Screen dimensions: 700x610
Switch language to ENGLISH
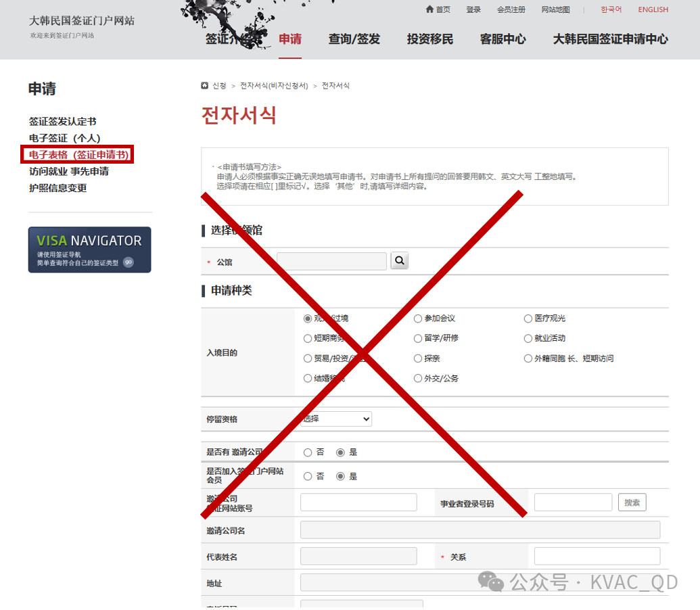pyautogui.click(x=653, y=9)
